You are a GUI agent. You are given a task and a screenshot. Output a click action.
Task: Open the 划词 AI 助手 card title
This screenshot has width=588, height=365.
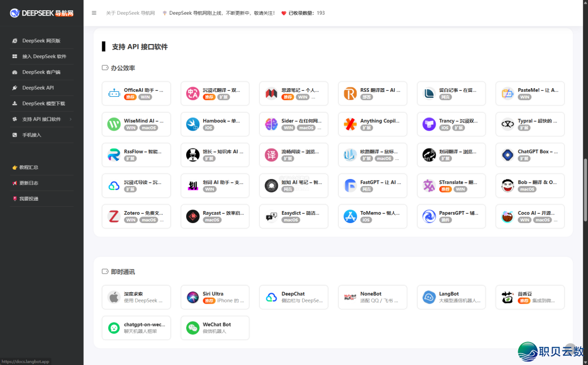[x=223, y=183]
